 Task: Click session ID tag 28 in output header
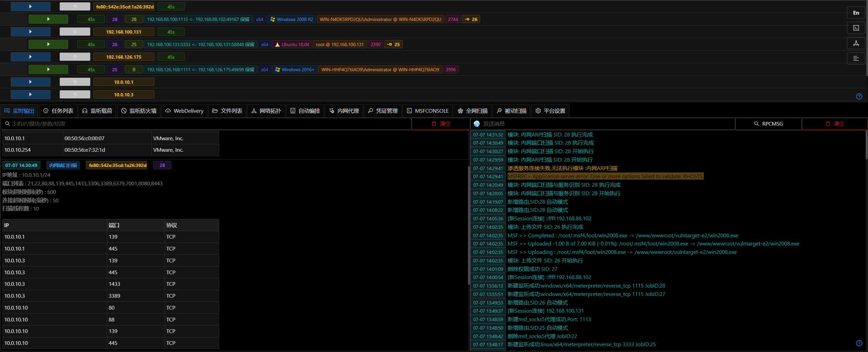tap(162, 165)
